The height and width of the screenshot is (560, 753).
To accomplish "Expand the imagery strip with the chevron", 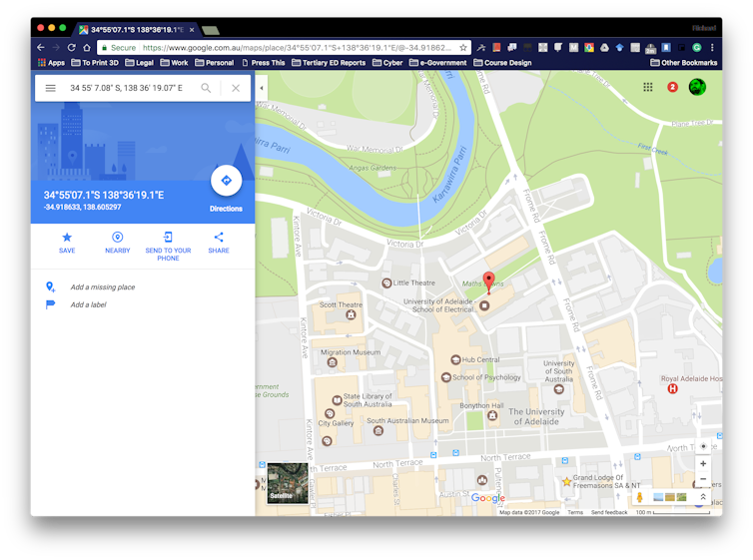I will [703, 497].
